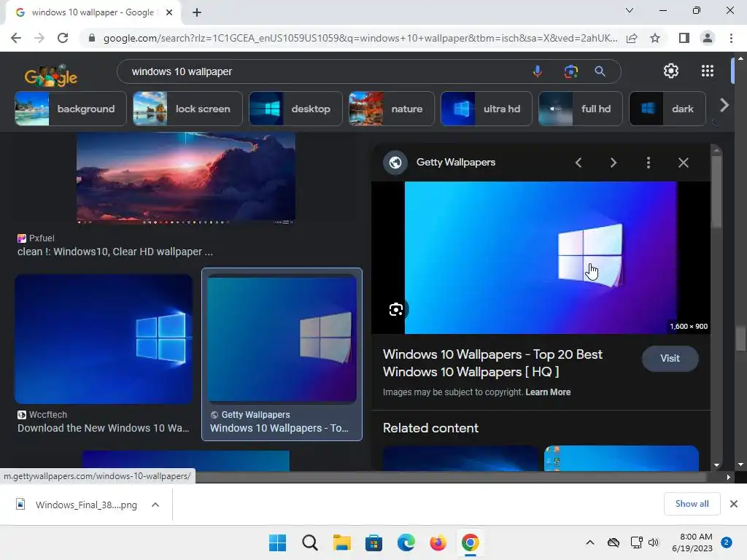Open the Chrome profile avatar
The width and height of the screenshot is (747, 560).
point(708,38)
